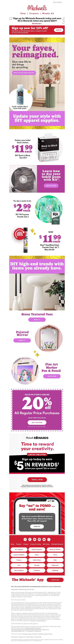Click the Michaels logo at top
The height and width of the screenshot is (644, 74).
37,8
